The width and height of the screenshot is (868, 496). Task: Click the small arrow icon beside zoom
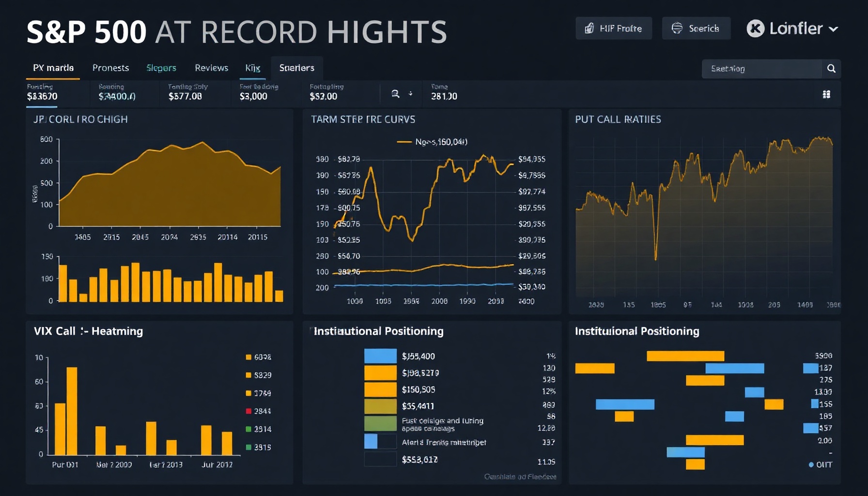tap(411, 93)
